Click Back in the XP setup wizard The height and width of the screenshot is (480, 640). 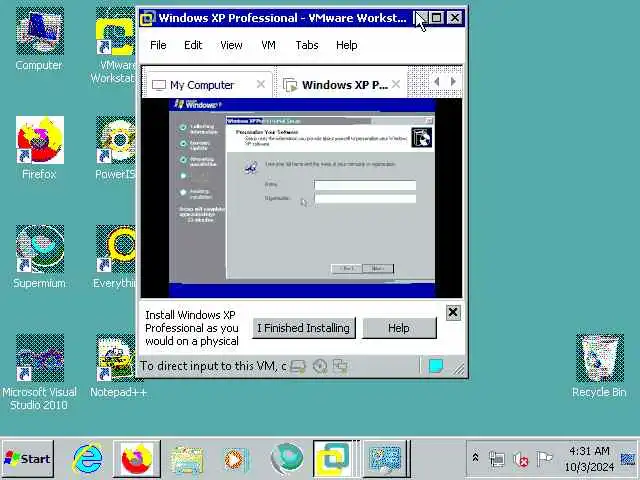coord(347,269)
